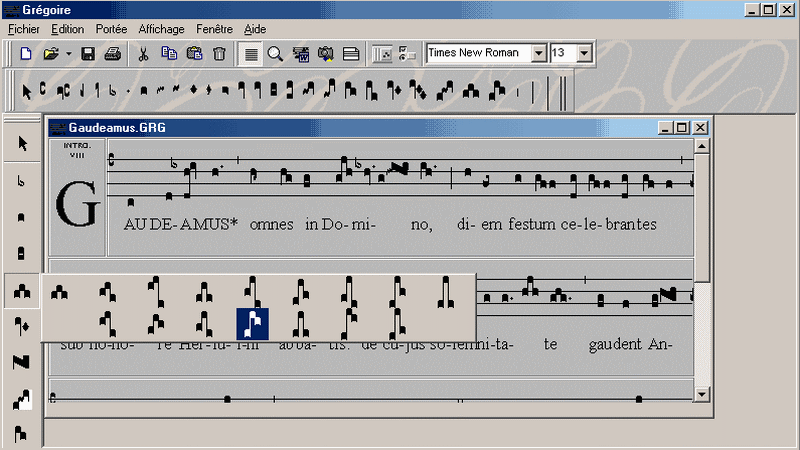Open the Times New Roman font dropdown
Image resolution: width=800 pixels, height=450 pixels.
tap(539, 53)
